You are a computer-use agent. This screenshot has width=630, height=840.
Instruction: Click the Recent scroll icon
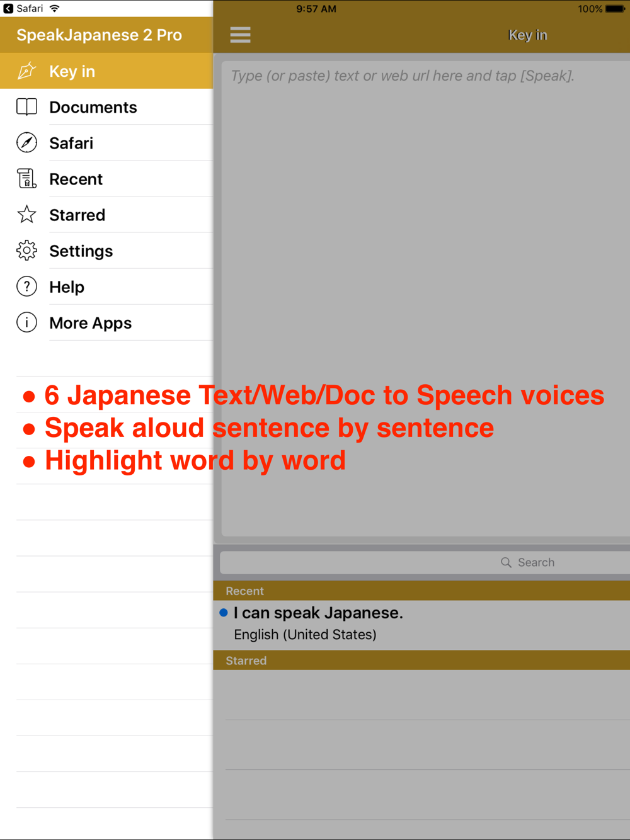[26, 179]
